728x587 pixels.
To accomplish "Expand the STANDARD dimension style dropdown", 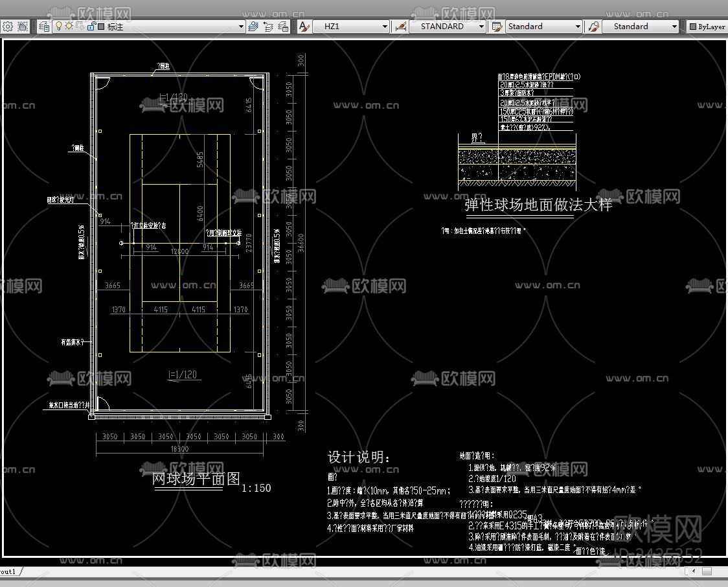I will pos(481,27).
